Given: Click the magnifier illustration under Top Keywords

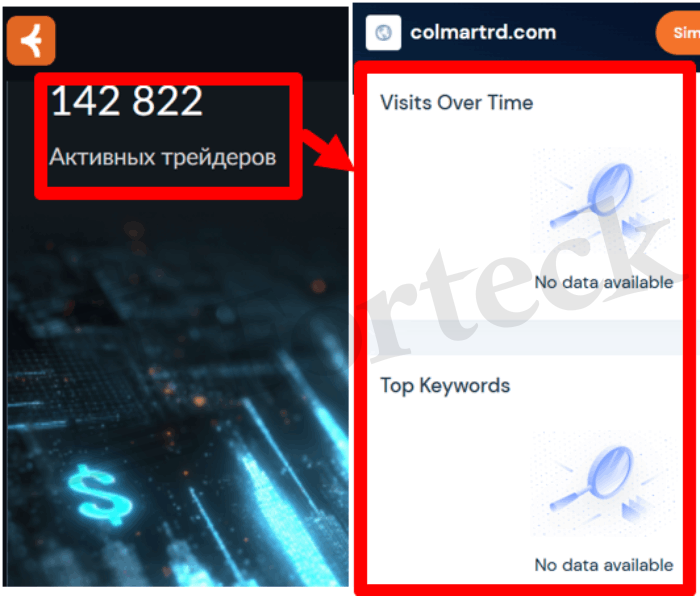Looking at the screenshot, I should (x=603, y=484).
